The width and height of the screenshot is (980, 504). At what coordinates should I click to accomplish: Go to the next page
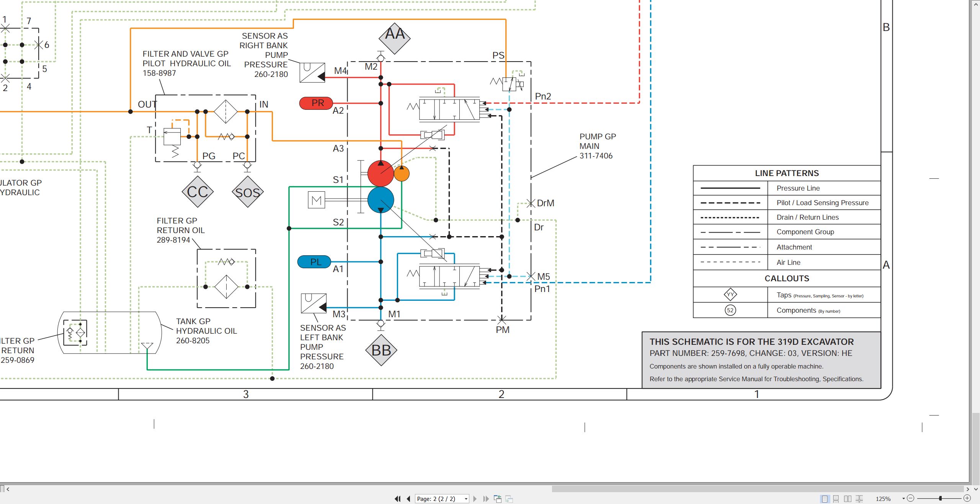475,499
